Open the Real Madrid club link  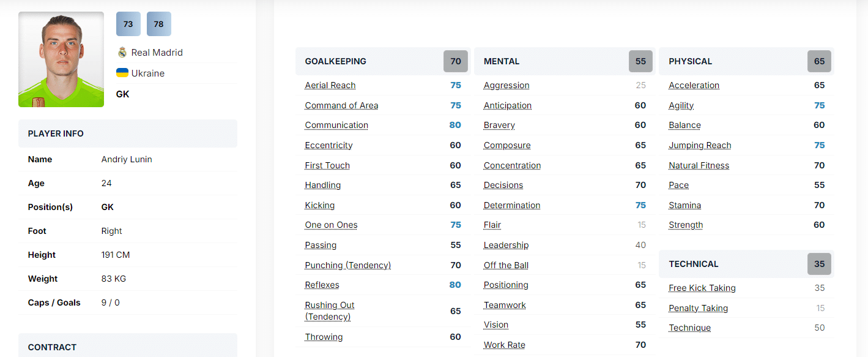pos(157,53)
